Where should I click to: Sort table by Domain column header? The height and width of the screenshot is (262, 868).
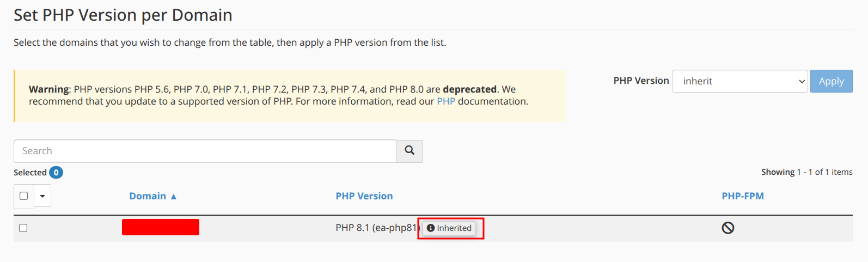click(x=148, y=196)
